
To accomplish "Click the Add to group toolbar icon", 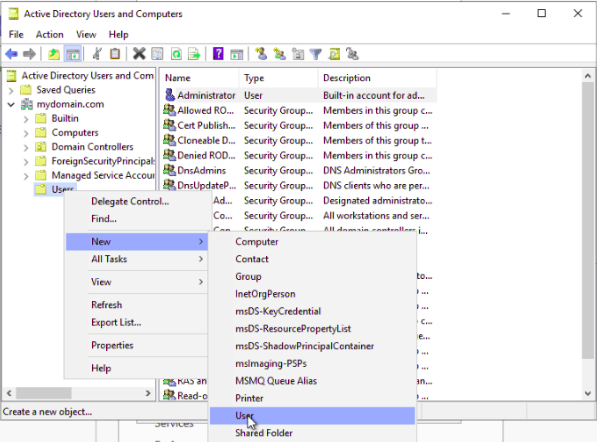I will tap(352, 54).
